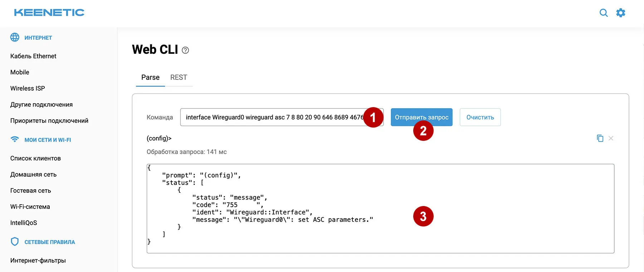
Task: Open settings via the gear icon
Action: [x=621, y=13]
